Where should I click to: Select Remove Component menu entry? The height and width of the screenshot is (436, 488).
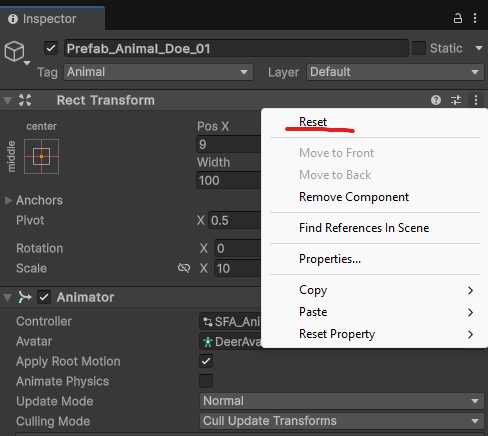click(354, 197)
